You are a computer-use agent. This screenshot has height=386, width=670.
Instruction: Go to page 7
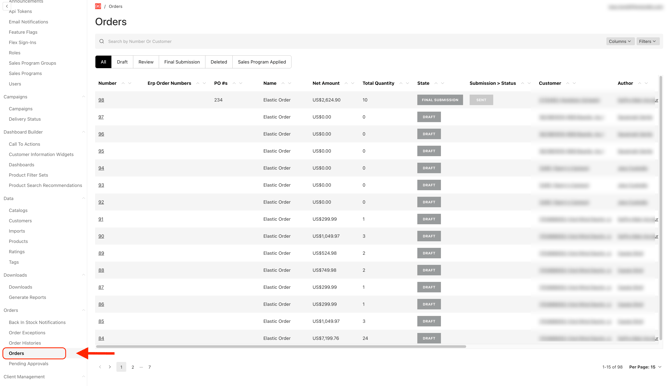[150, 367]
